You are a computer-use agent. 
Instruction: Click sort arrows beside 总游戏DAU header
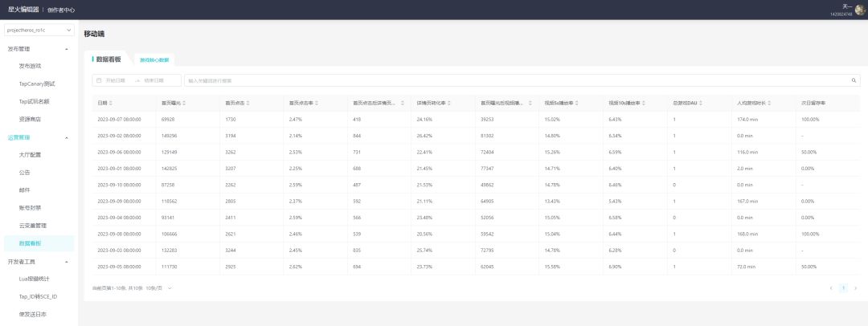point(702,103)
